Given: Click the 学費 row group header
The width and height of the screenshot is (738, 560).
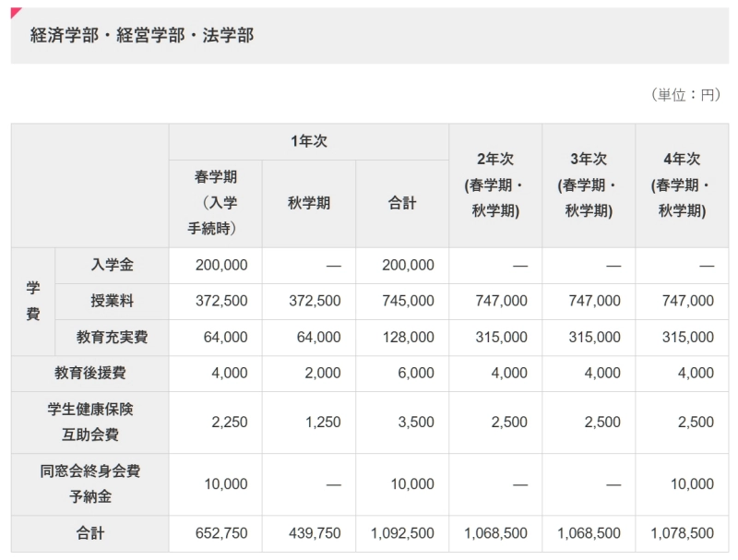Looking at the screenshot, I should coord(33,301).
